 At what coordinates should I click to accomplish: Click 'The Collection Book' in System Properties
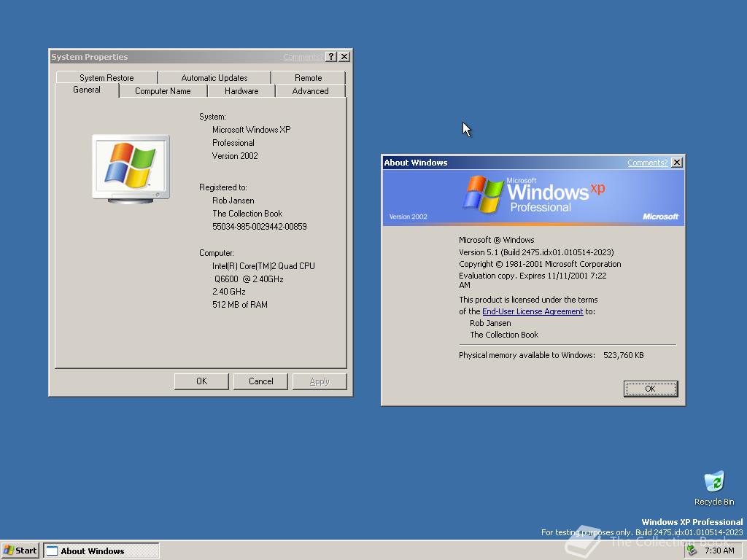(247, 214)
